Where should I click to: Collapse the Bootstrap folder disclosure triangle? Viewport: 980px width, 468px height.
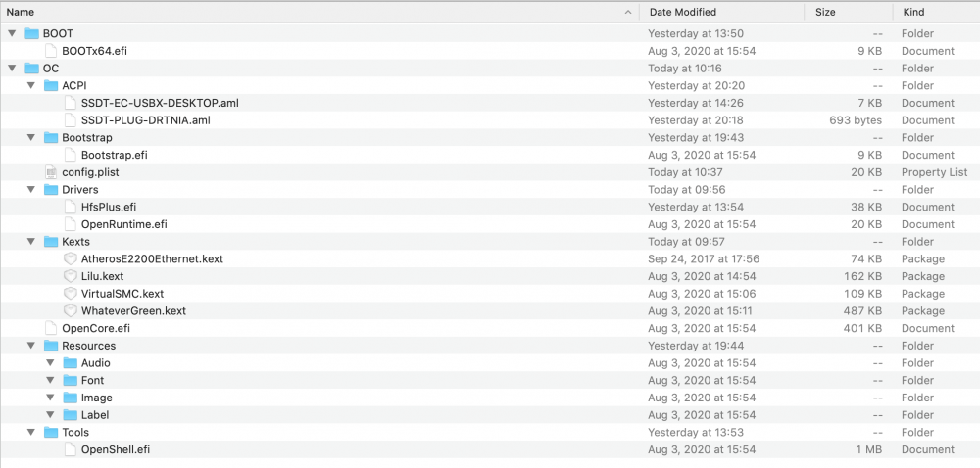coord(31,138)
